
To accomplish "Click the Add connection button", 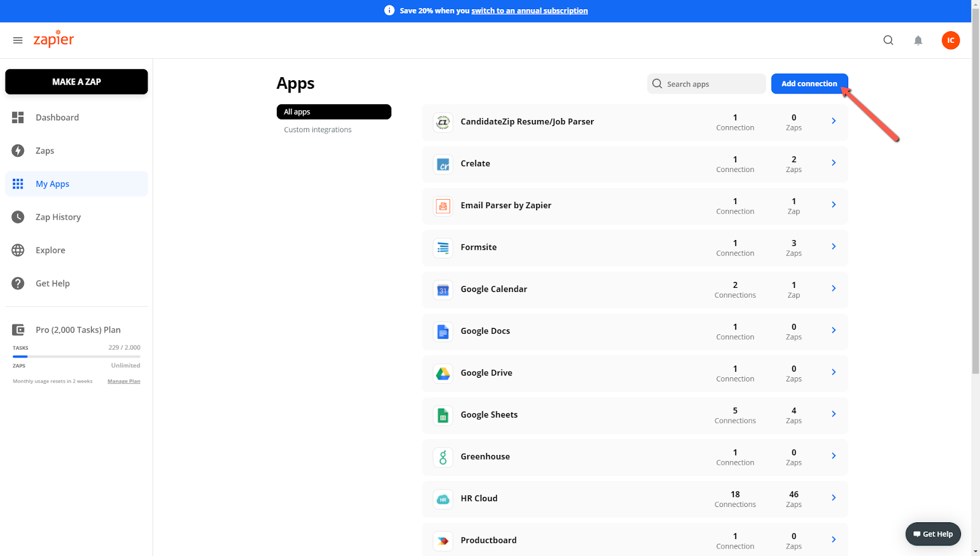I will click(x=809, y=84).
